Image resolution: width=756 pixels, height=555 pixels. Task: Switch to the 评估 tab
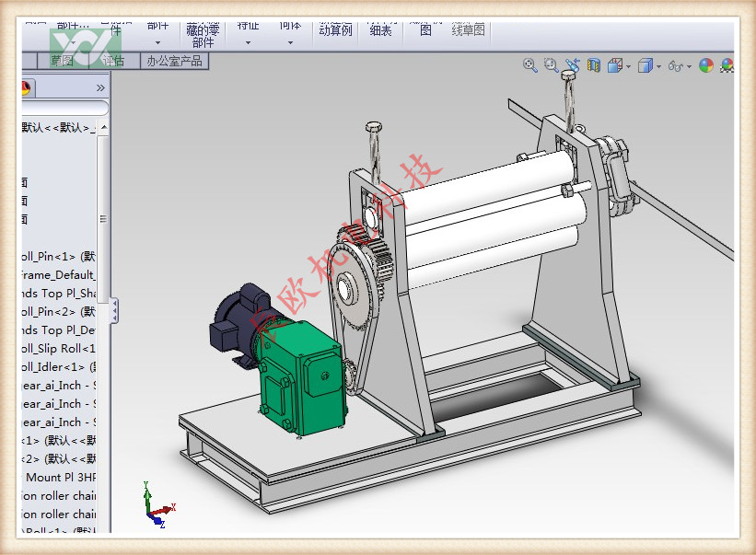114,61
